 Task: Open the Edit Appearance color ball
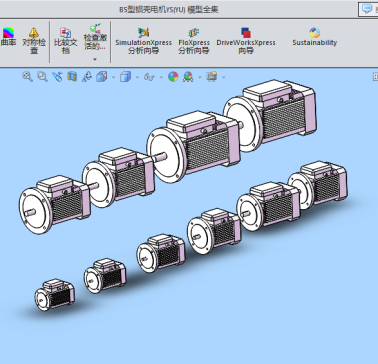[x=173, y=77]
